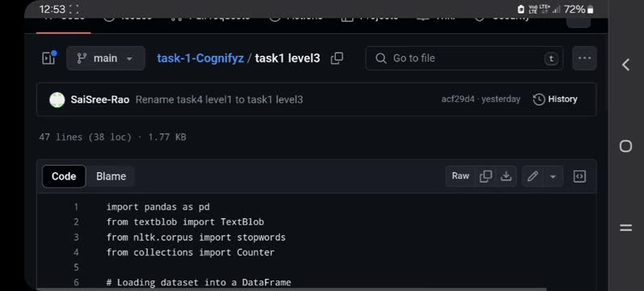Open the symbols panel icon
644x291 pixels.
579,176
